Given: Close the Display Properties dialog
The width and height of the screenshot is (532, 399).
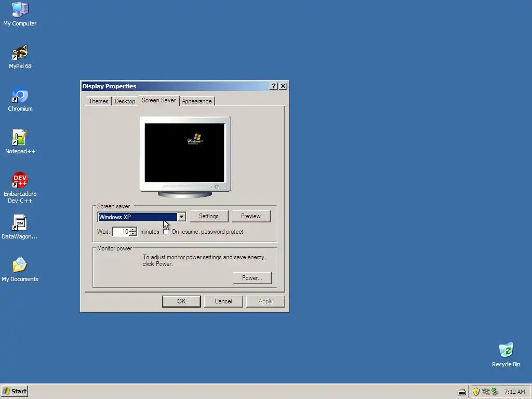Looking at the screenshot, I should pyautogui.click(x=283, y=86).
